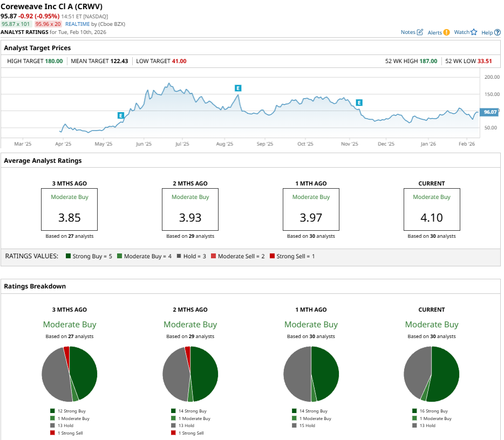Click the Watch star icon

474,32
